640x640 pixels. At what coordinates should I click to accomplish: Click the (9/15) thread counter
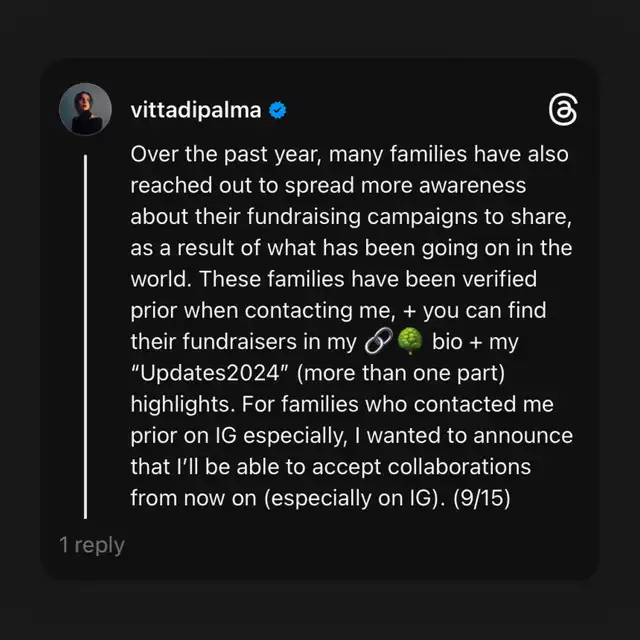point(482,498)
